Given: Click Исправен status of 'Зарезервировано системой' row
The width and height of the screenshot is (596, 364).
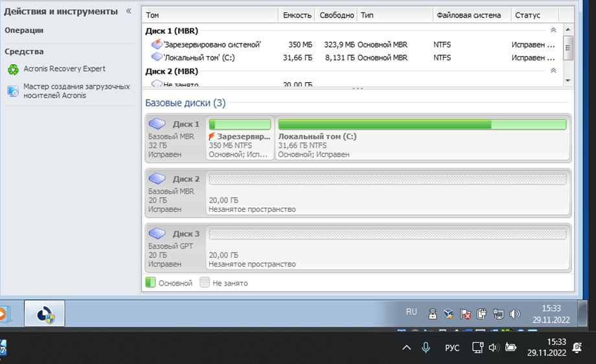Looking at the screenshot, I should pos(533,45).
